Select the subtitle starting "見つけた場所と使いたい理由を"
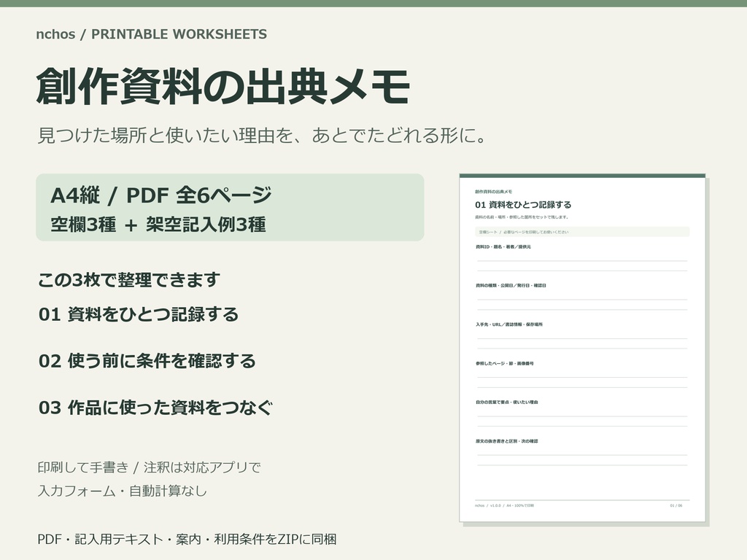Screen dimensions: 747x560 pos(262,135)
